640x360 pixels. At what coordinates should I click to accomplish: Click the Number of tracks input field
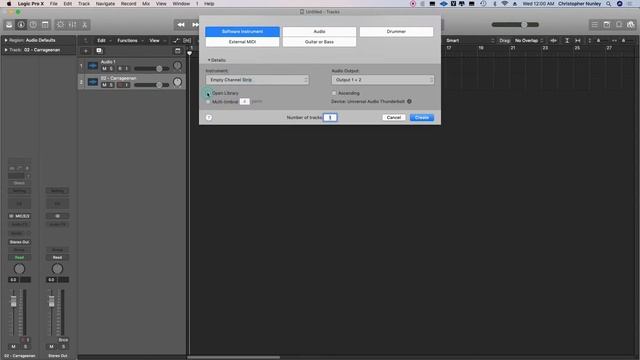(330, 118)
